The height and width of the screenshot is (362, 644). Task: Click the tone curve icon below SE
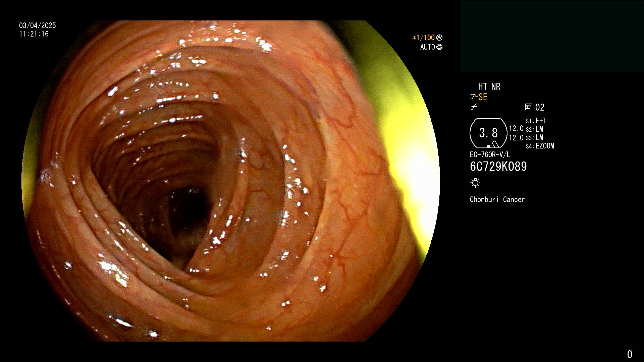(474, 107)
